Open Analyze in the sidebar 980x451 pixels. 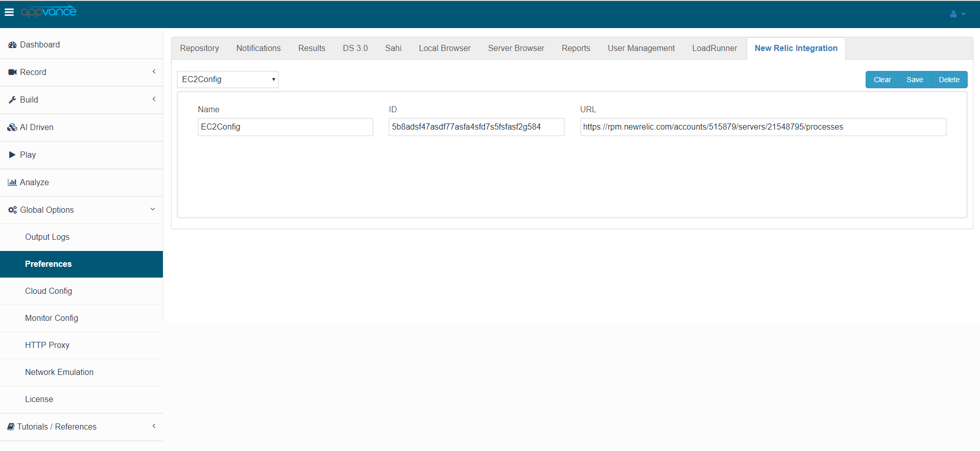[x=82, y=183]
